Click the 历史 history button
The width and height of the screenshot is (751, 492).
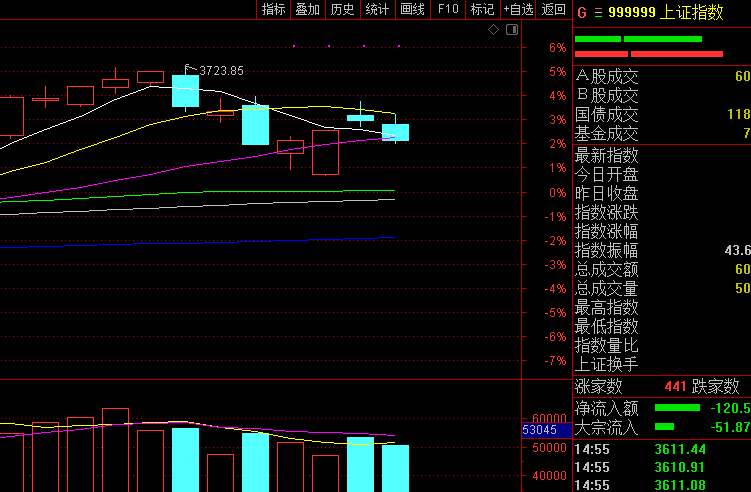pos(342,9)
